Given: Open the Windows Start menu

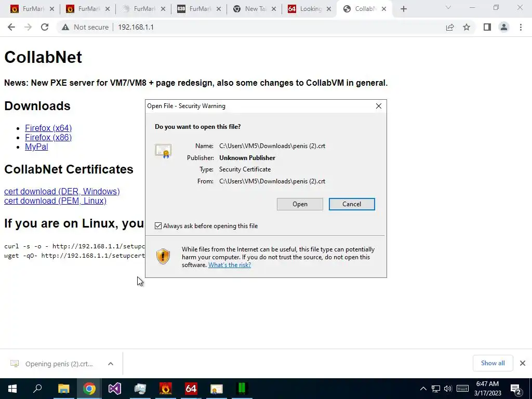Looking at the screenshot, I should click(x=12, y=389).
